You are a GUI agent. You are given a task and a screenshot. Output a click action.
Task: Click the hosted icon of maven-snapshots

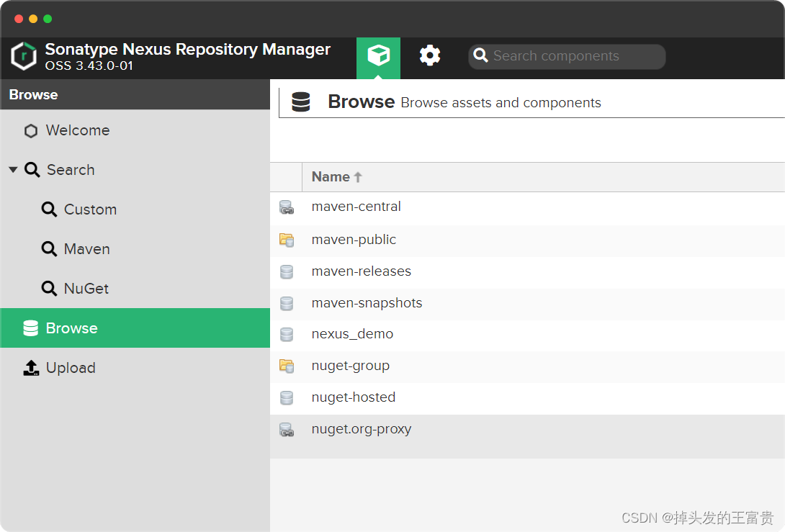[287, 303]
